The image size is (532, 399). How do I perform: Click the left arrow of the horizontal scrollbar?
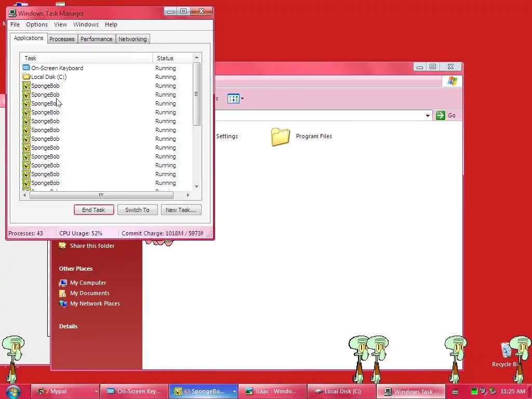(x=24, y=195)
